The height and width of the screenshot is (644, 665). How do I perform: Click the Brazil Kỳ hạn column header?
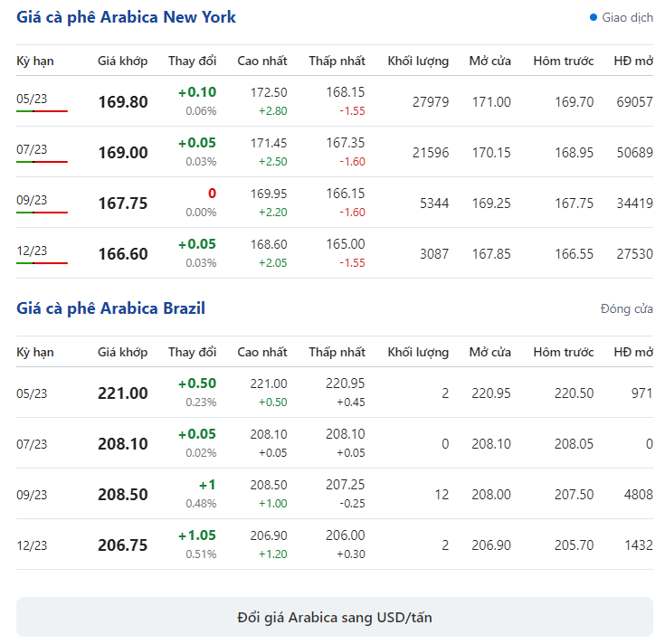pyautogui.click(x=35, y=352)
